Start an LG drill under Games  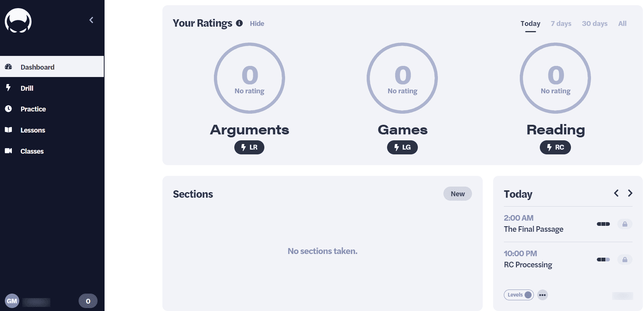click(x=402, y=147)
